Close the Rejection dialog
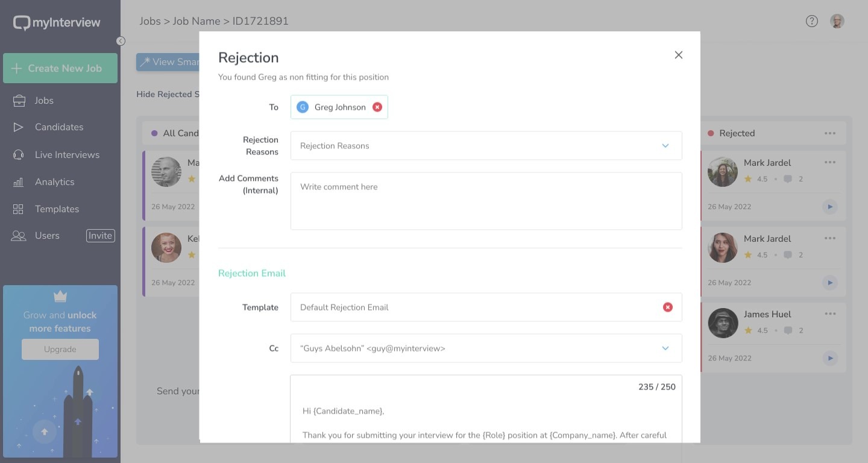The image size is (868, 463). [678, 55]
